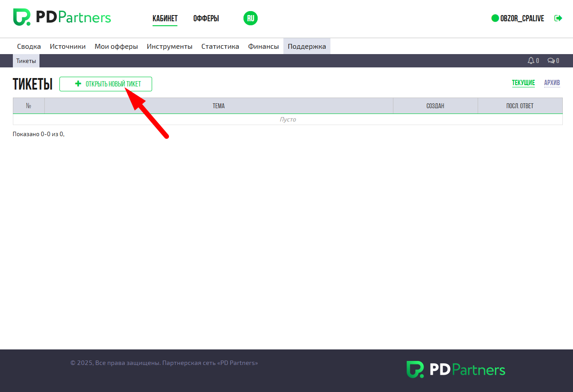Open the Кабинет top menu
Viewport: 573px width, 392px height.
tap(165, 19)
